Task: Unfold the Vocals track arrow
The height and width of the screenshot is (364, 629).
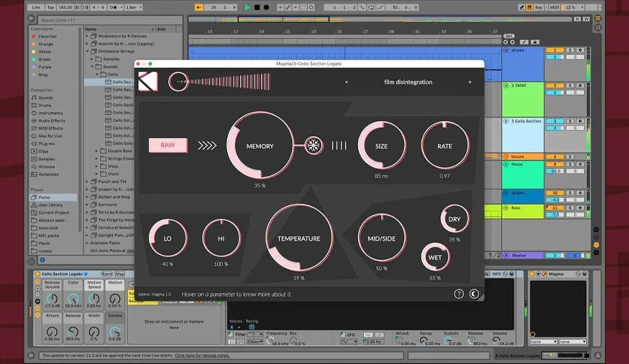Action: pyautogui.click(x=506, y=156)
